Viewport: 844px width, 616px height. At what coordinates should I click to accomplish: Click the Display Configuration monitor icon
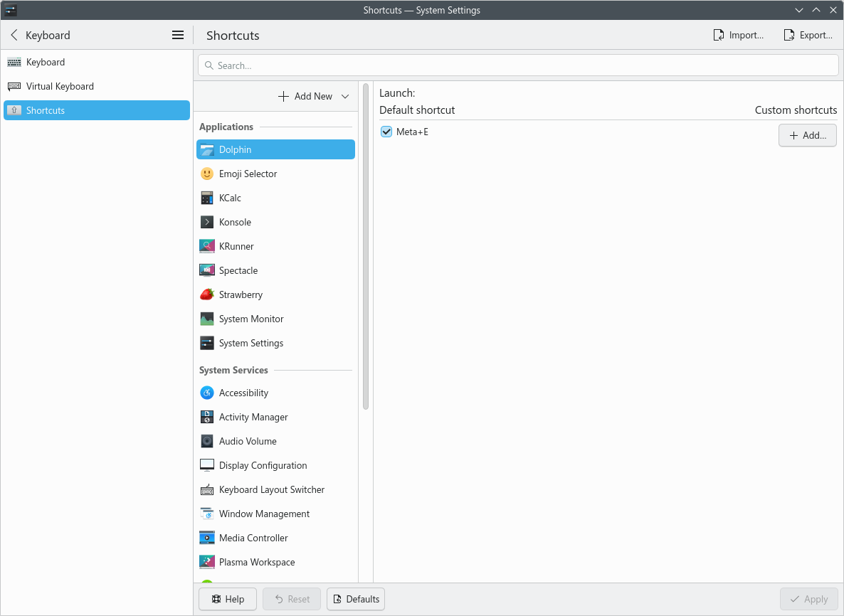207,465
